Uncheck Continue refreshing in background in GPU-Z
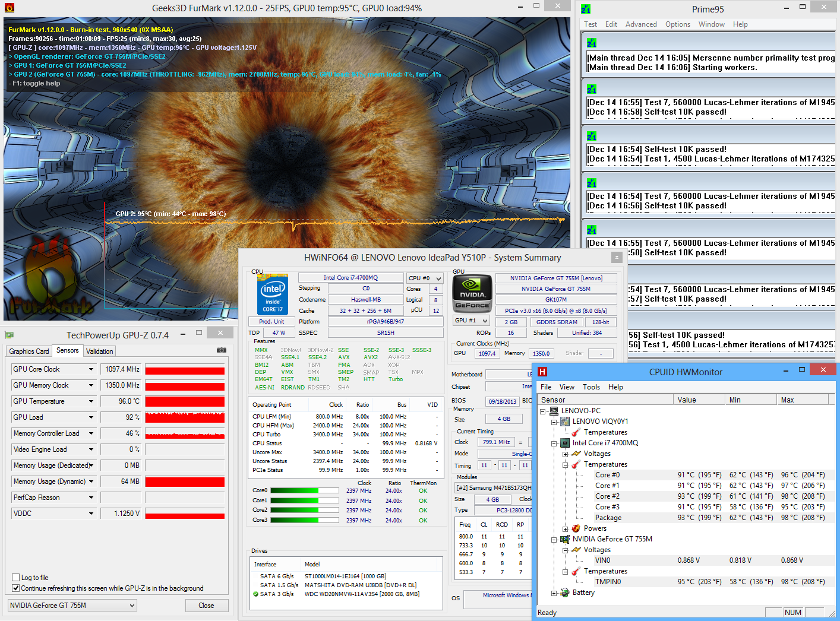The height and width of the screenshot is (621, 840). [16, 588]
